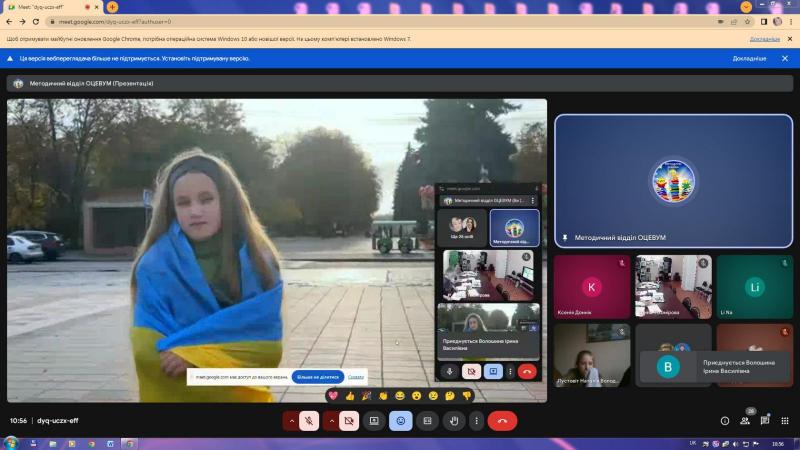Image resolution: width=800 pixels, height=450 pixels.
Task: Send the heart emoji reaction
Action: tap(333, 395)
